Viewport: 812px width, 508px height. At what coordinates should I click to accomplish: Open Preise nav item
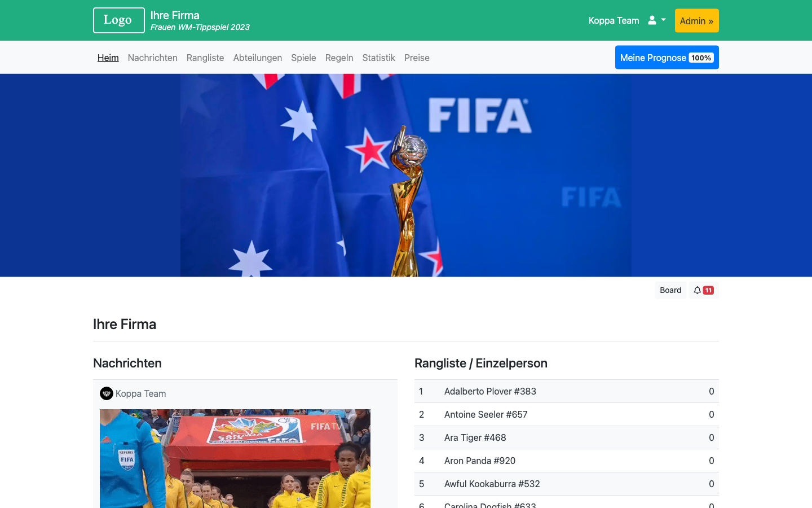(417, 58)
